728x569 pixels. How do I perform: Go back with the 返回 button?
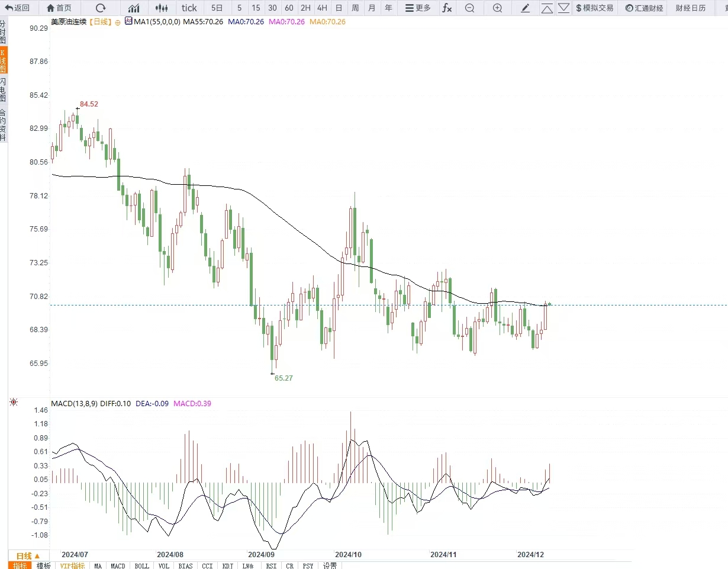pos(17,8)
